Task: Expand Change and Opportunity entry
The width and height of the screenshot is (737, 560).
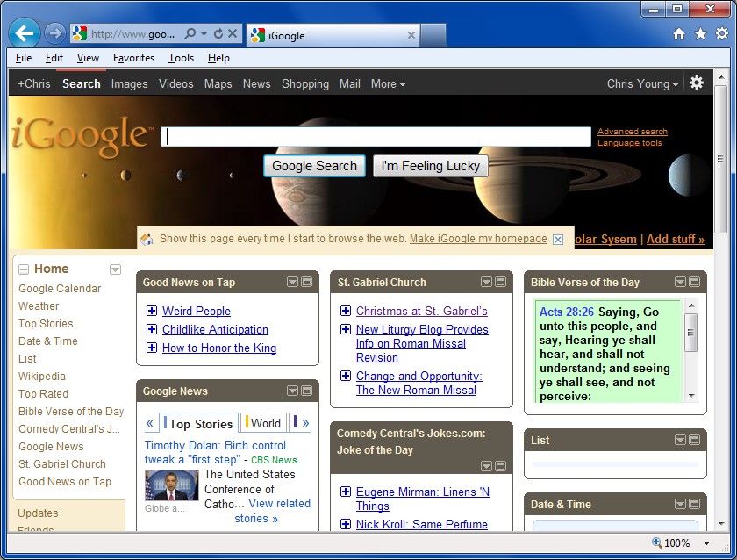Action: pos(346,376)
